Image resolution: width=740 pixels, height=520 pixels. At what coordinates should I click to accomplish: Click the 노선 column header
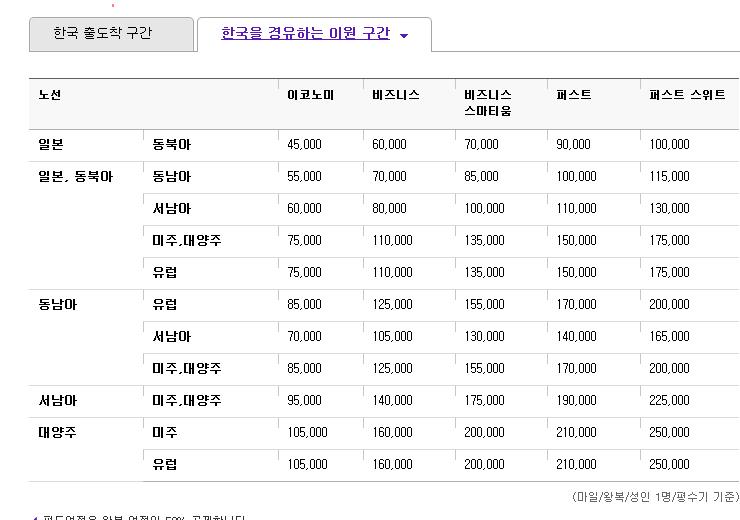[x=50, y=95]
